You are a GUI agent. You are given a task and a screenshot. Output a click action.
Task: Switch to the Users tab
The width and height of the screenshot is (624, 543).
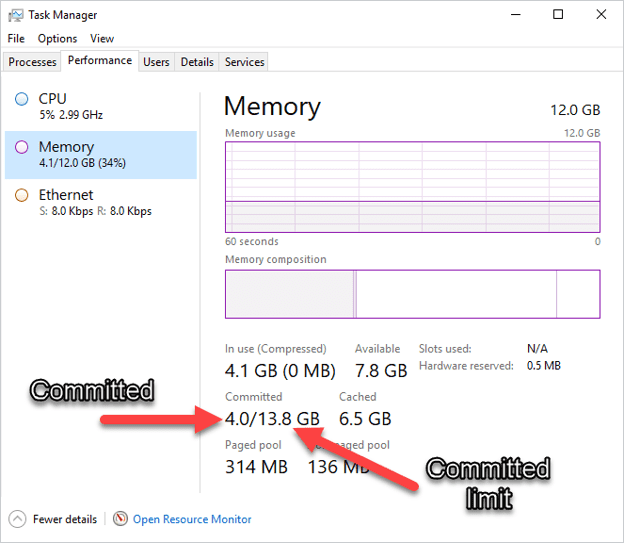click(156, 62)
